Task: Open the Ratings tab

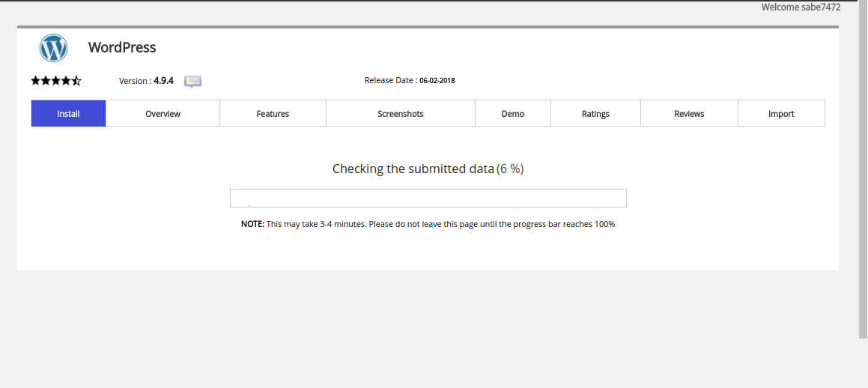Action: pos(595,114)
